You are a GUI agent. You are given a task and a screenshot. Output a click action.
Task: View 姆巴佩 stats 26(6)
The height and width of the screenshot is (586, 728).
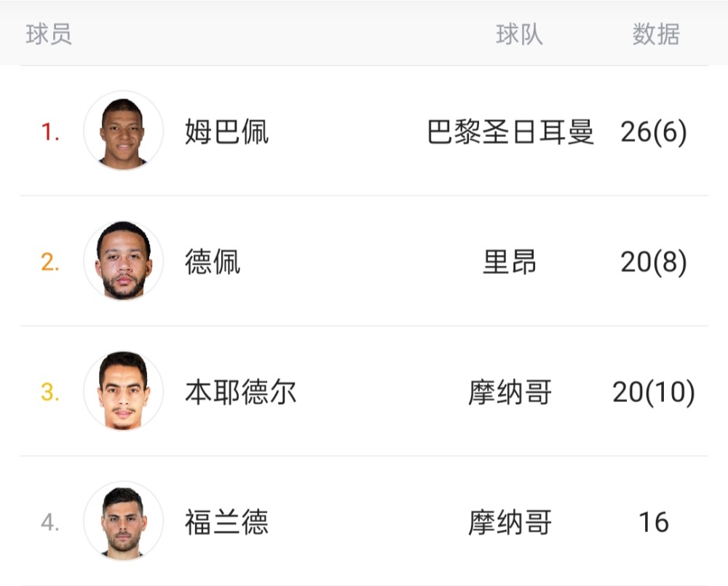click(x=654, y=132)
